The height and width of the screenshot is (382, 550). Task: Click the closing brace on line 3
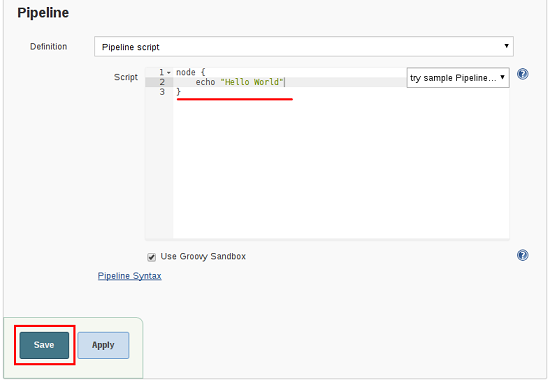[x=178, y=92]
